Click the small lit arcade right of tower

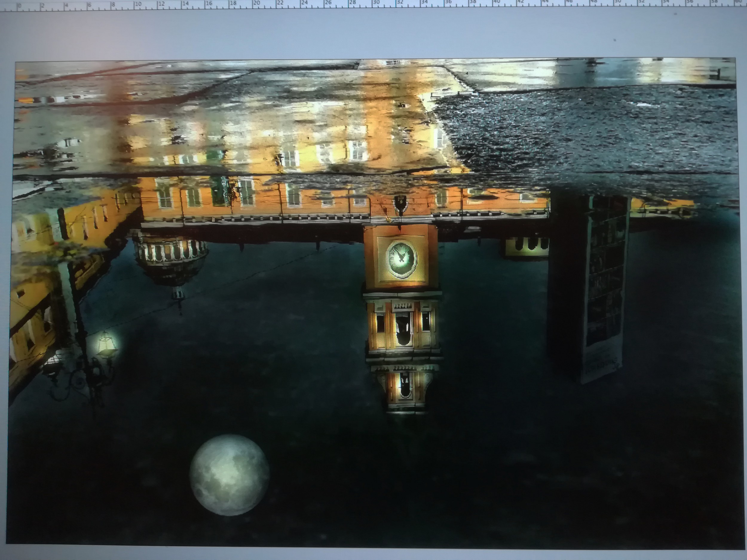point(527,247)
